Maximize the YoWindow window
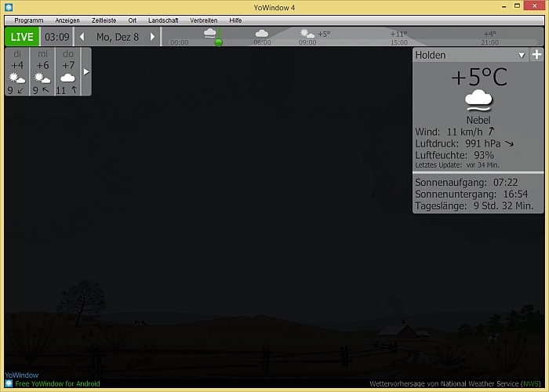 click(517, 5)
